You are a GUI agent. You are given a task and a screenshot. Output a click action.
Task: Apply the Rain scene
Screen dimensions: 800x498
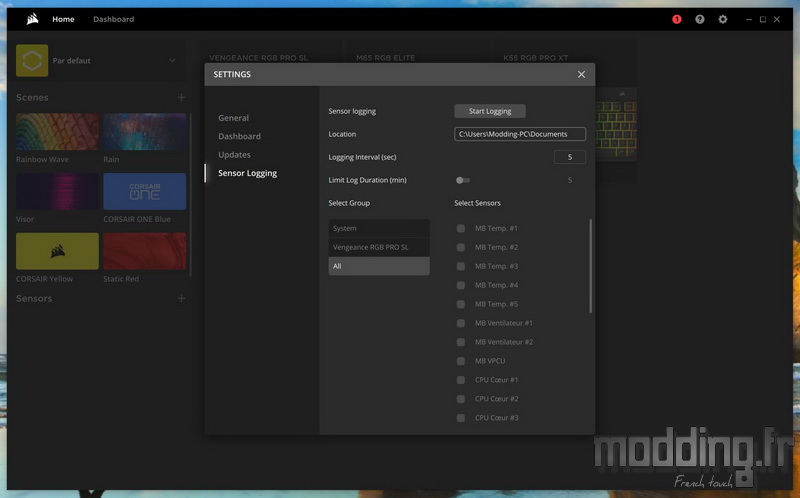click(x=145, y=132)
